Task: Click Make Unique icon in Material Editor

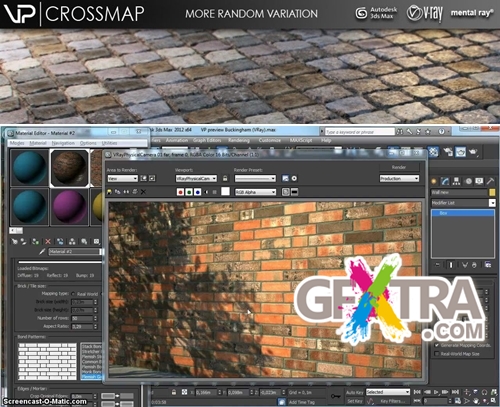Action: coord(72,241)
